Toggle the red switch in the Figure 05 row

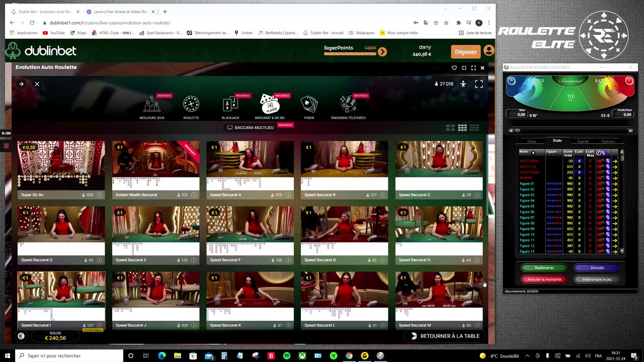[x=601, y=206]
